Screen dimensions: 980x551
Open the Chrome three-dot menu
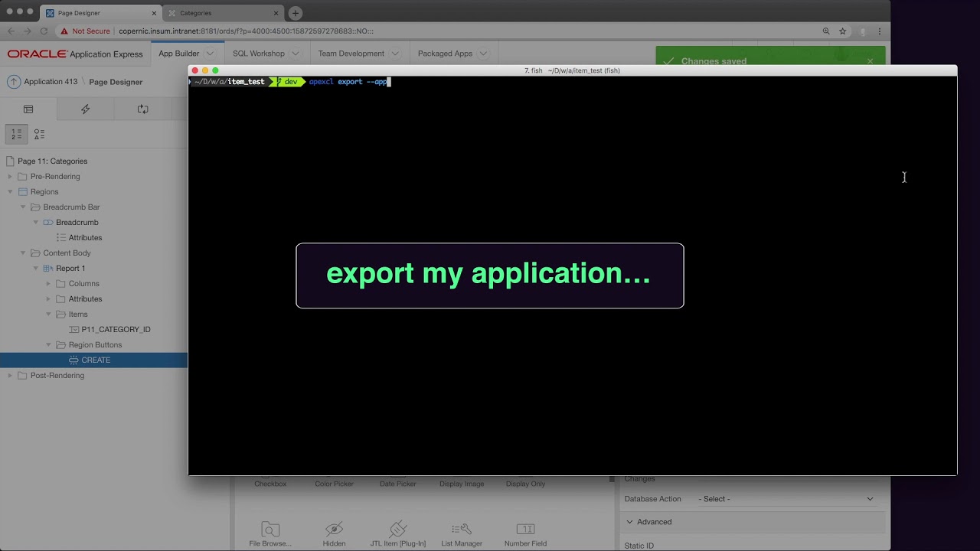[879, 31]
